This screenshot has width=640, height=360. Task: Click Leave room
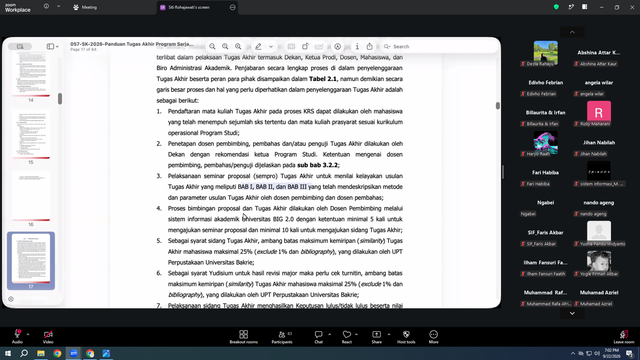point(624,337)
